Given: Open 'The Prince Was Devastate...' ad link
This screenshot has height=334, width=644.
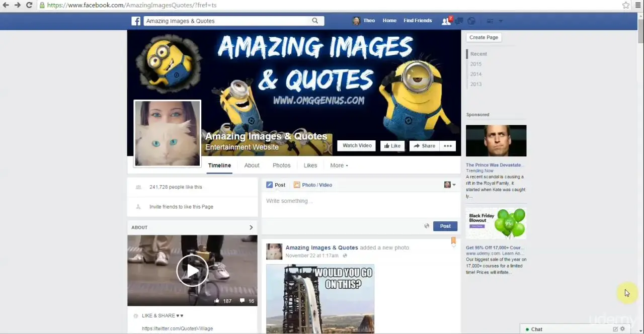Looking at the screenshot, I should point(495,165).
